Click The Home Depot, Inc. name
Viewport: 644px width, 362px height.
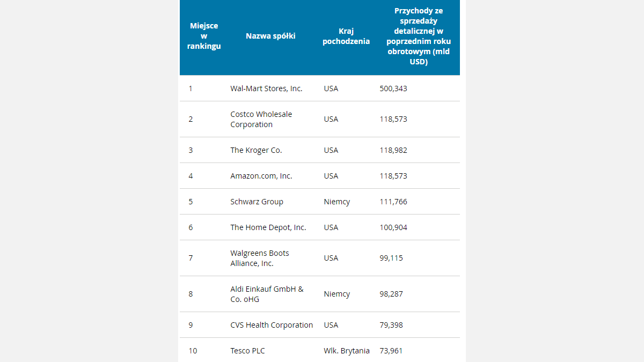[268, 227]
